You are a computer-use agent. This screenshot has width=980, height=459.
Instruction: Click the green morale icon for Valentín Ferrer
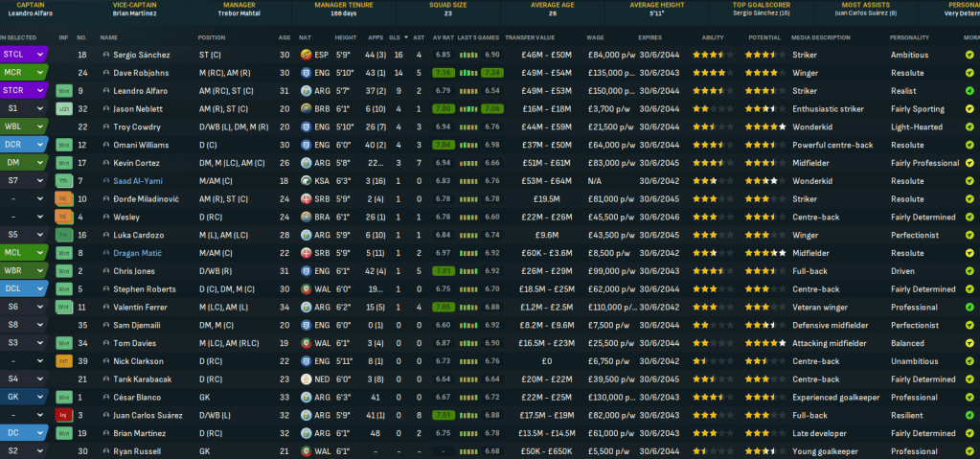pyautogui.click(x=969, y=307)
